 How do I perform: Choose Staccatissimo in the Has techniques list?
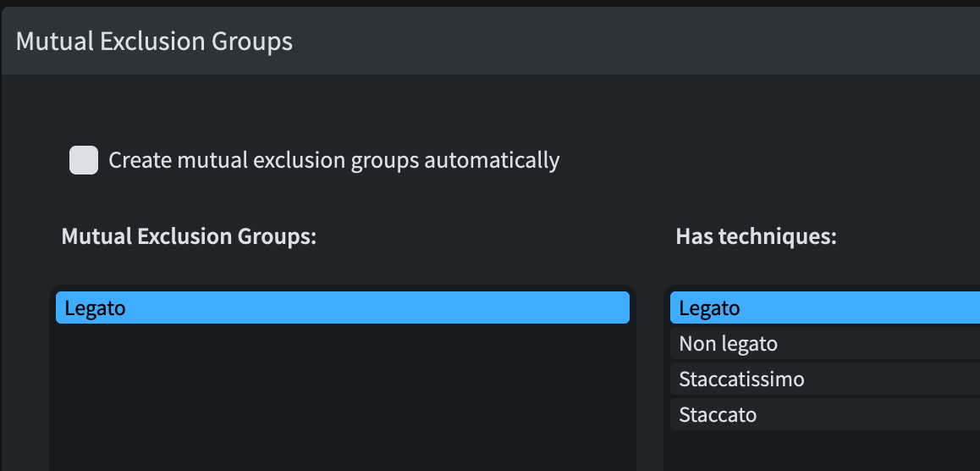[741, 380]
